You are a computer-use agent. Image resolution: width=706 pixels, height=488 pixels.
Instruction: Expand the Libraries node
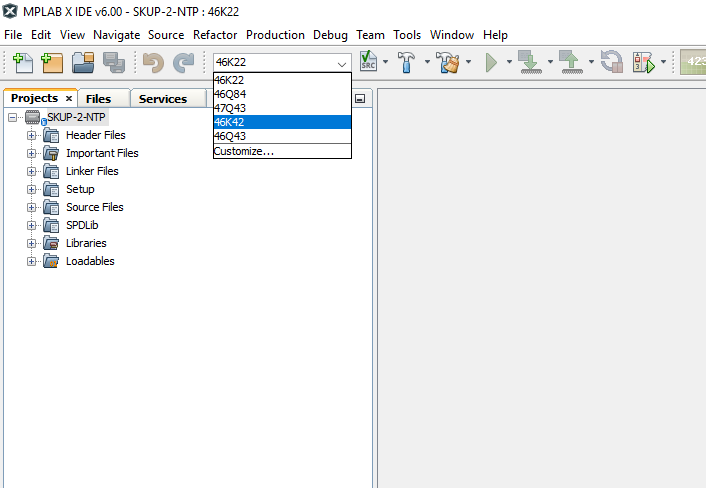[31, 243]
